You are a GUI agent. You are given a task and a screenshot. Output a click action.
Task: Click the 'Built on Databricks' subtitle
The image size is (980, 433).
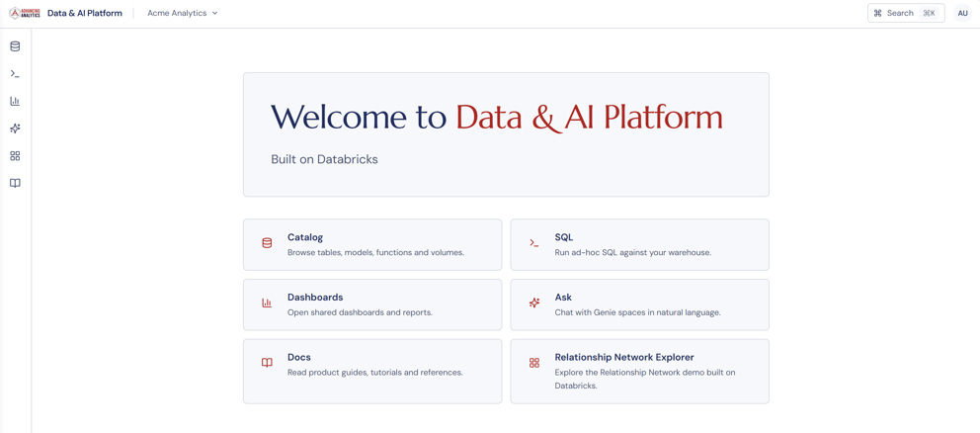(x=324, y=159)
